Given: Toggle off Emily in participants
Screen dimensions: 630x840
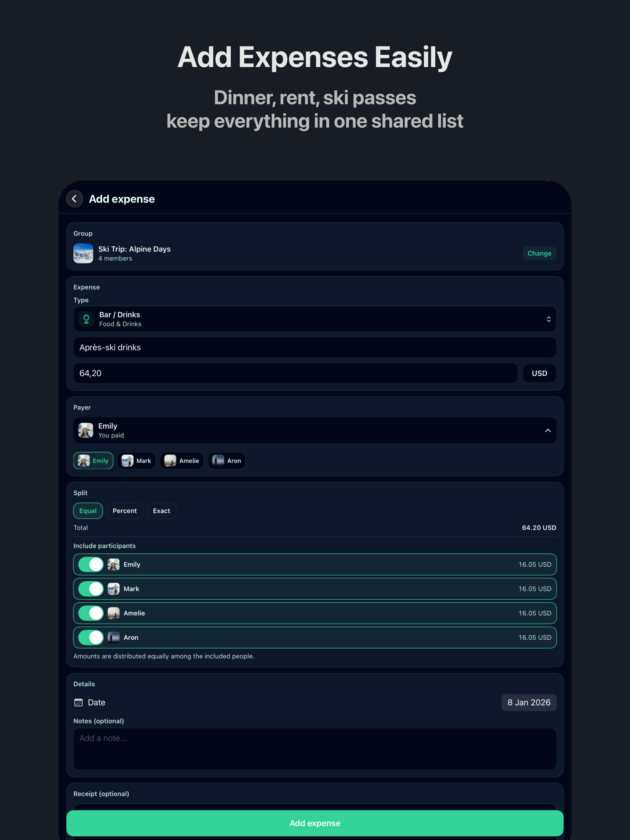Looking at the screenshot, I should (91, 564).
